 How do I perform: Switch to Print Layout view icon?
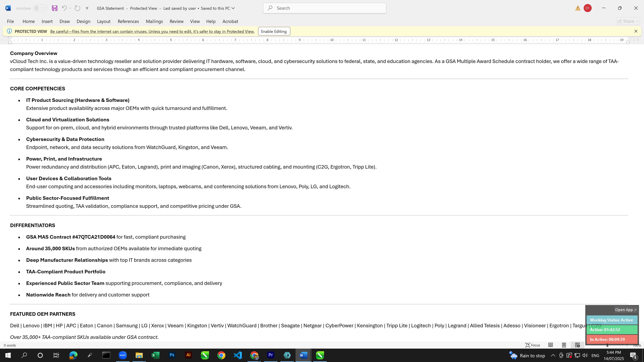coord(564,345)
